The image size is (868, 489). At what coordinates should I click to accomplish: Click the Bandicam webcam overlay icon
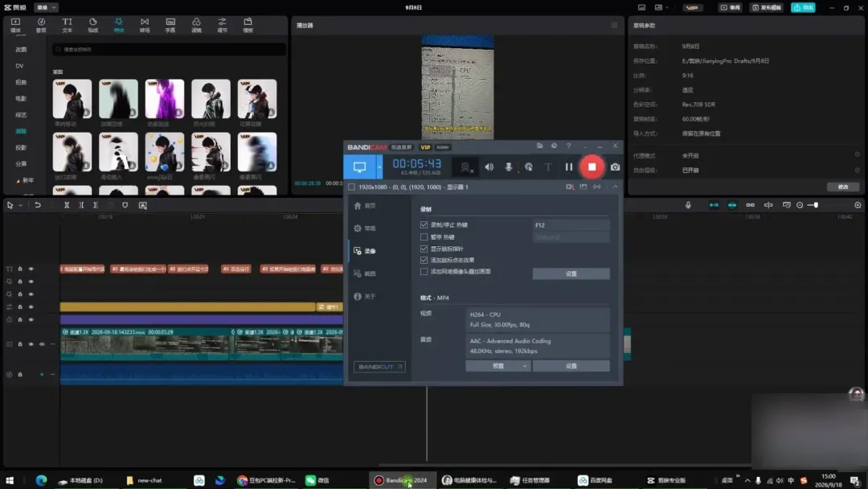pyautogui.click(x=465, y=166)
